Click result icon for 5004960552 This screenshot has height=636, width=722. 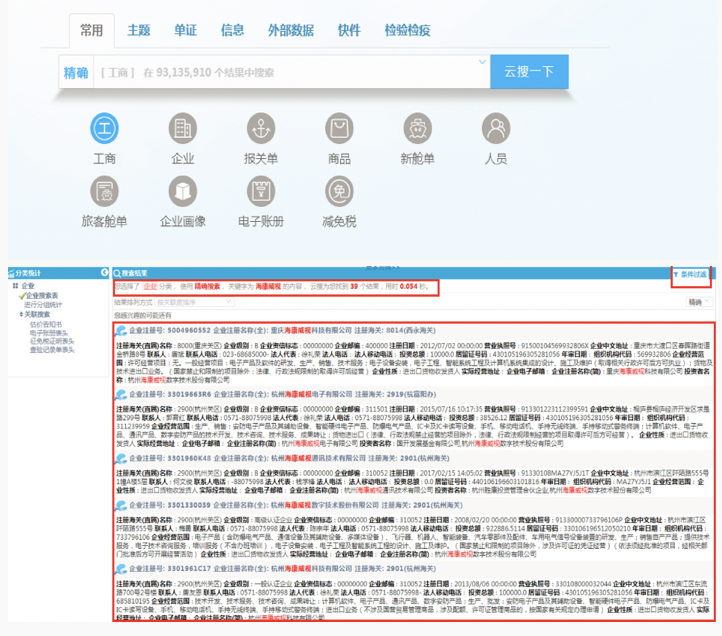121,331
